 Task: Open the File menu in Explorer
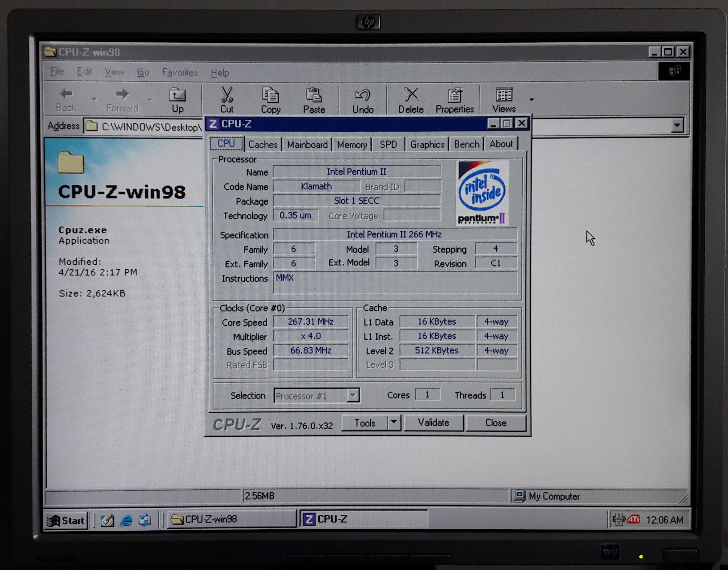[x=57, y=71]
